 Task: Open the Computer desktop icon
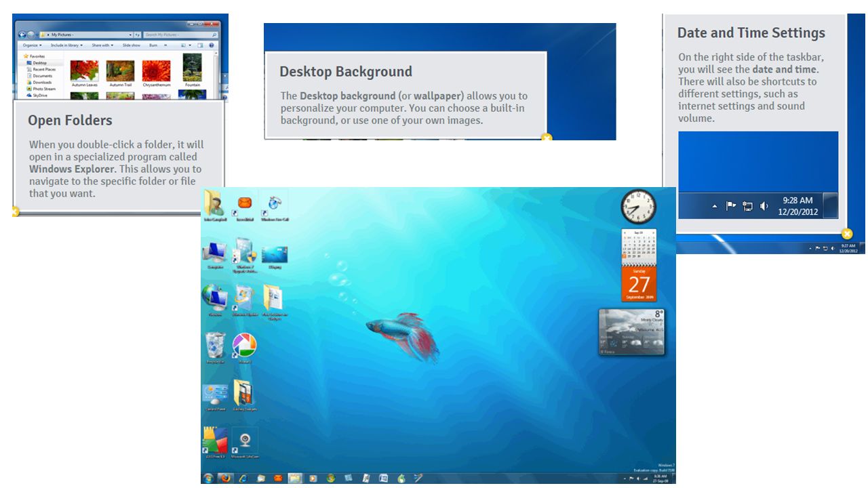215,253
